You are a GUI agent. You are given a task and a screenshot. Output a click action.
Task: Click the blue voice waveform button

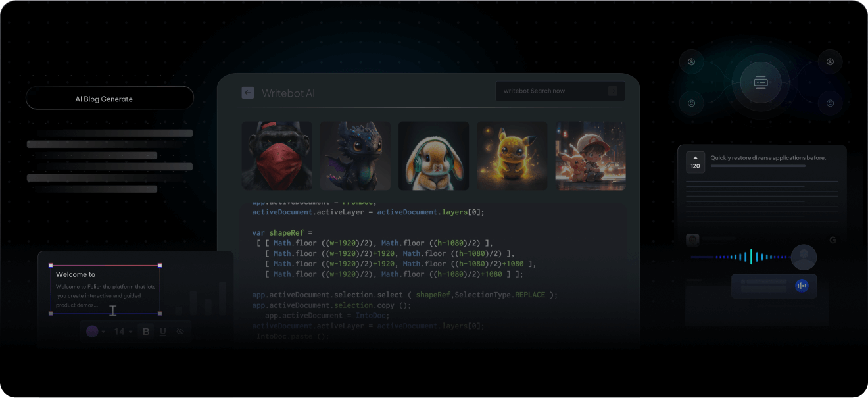point(802,286)
